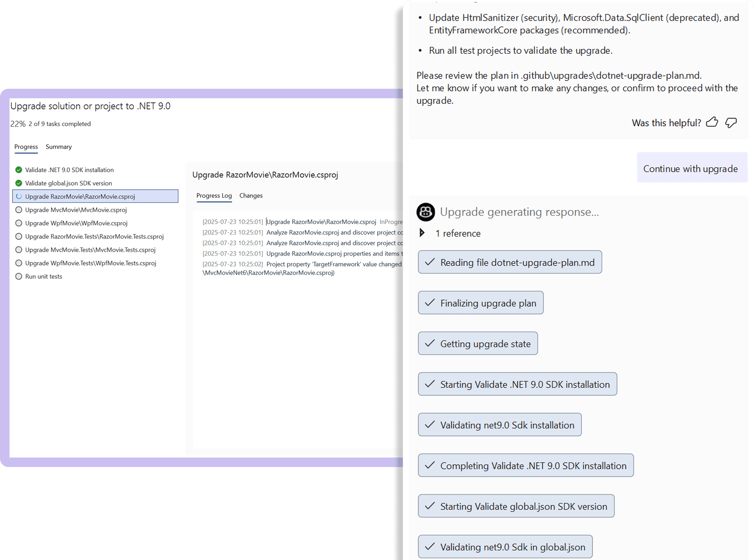Image resolution: width=754 pixels, height=560 pixels.
Task: Select the Run unit tests radio button
Action: click(19, 276)
